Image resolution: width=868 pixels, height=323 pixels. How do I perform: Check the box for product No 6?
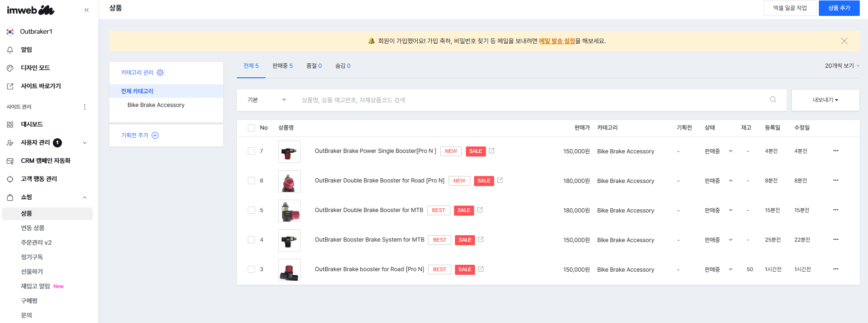251,181
